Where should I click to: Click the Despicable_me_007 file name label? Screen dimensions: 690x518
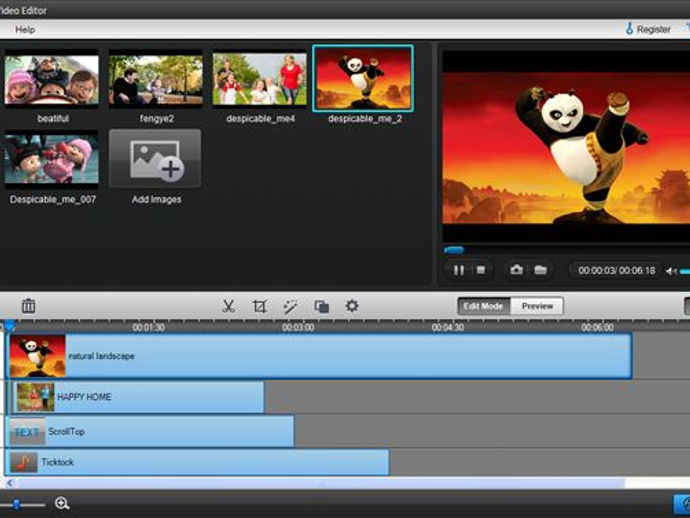click(x=53, y=199)
